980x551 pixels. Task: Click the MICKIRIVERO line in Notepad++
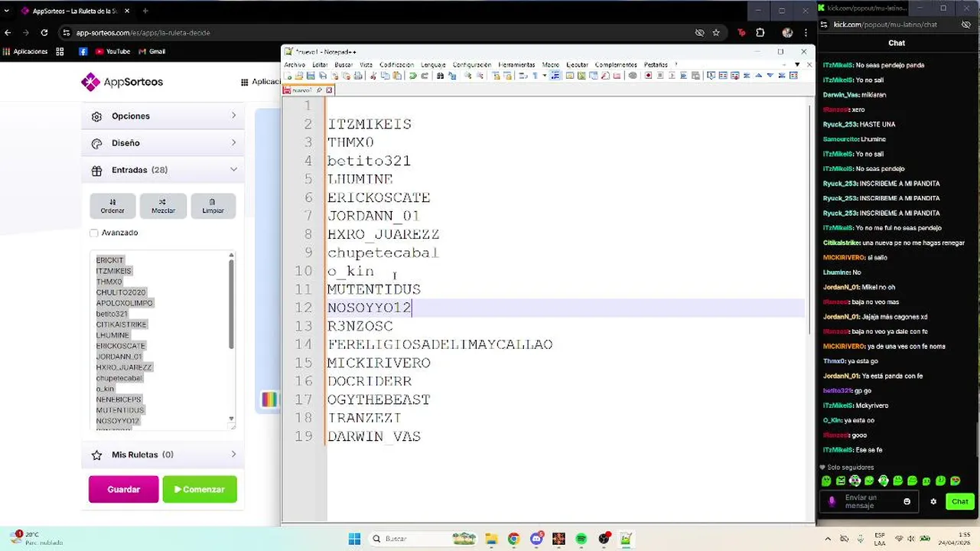(x=379, y=363)
